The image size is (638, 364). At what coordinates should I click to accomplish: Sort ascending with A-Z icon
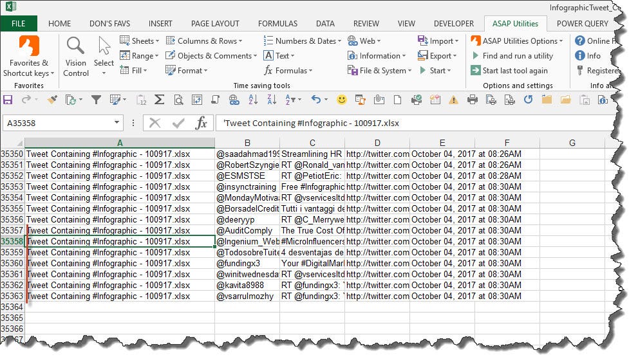[x=253, y=100]
